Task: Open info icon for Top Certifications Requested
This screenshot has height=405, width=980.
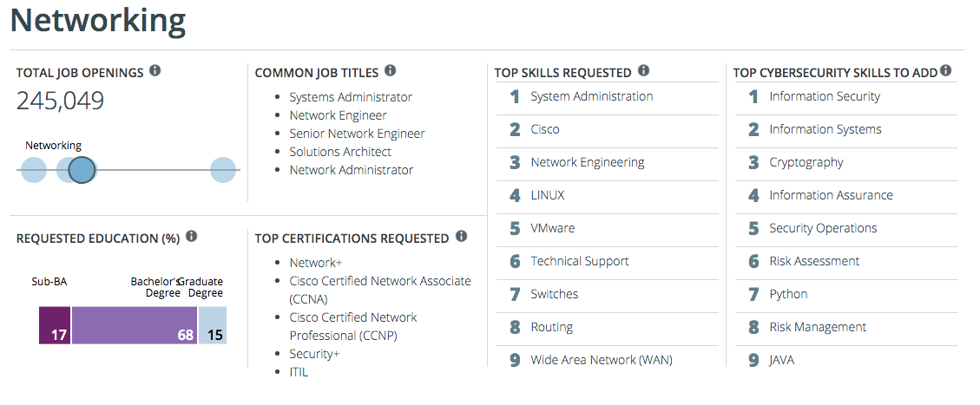Action: click(x=461, y=236)
